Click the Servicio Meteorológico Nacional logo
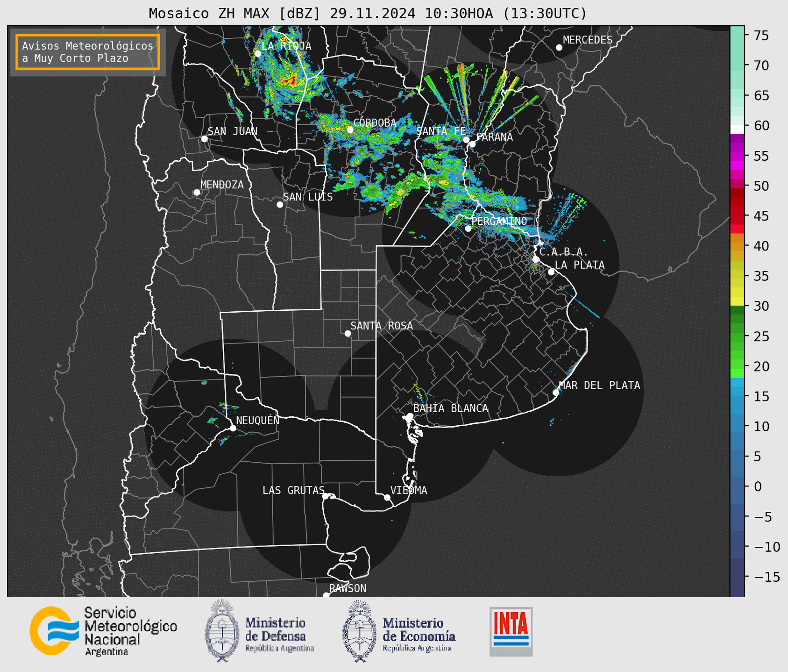This screenshot has height=672, width=788. (103, 631)
